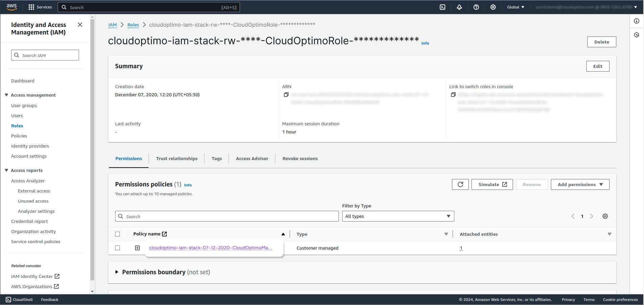Screen dimensions: 644x305
Task: Open Policies in sidebar
Action: (x=19, y=136)
